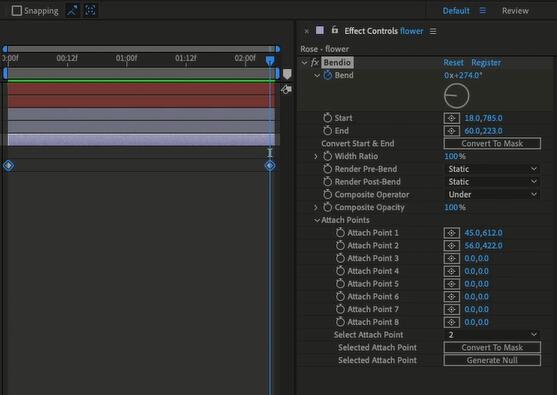The height and width of the screenshot is (395, 557).
Task: Click the Attach Point 1 value 45.0,612.0
Action: (x=483, y=233)
